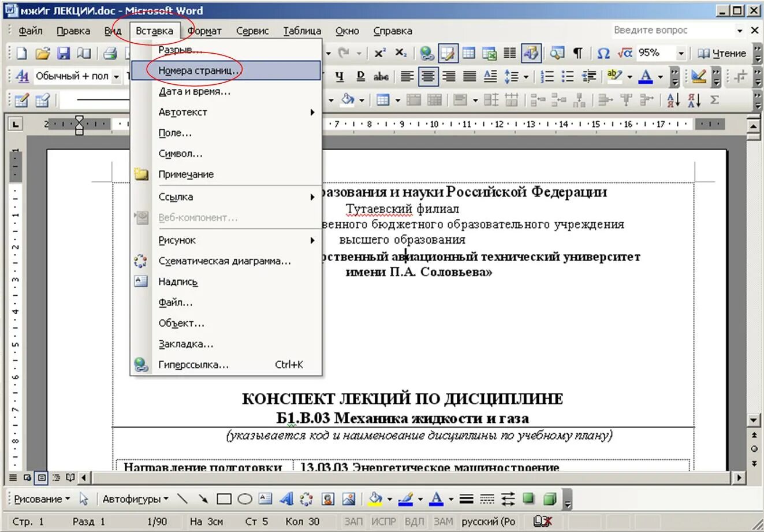Click the fill color paint bucket

point(375,499)
